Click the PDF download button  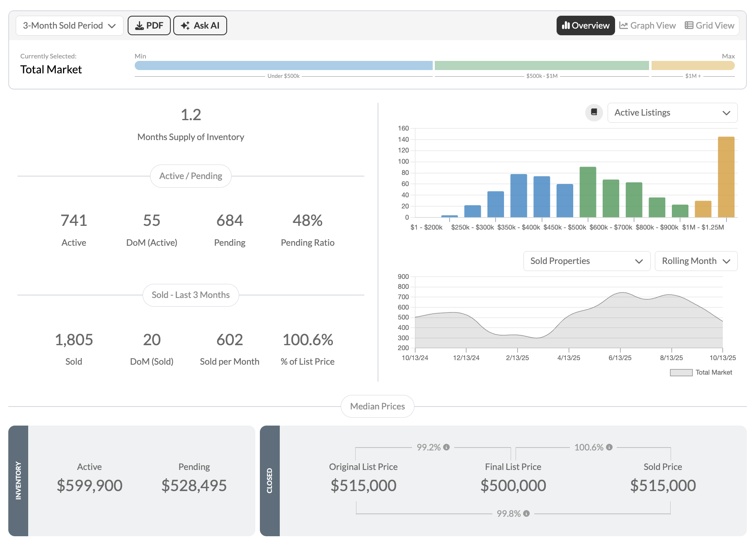[149, 26]
